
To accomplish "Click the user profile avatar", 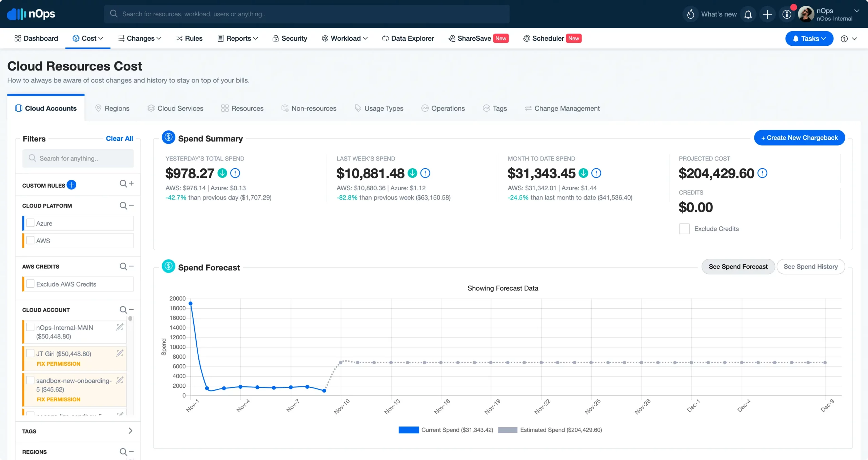I will [806, 14].
